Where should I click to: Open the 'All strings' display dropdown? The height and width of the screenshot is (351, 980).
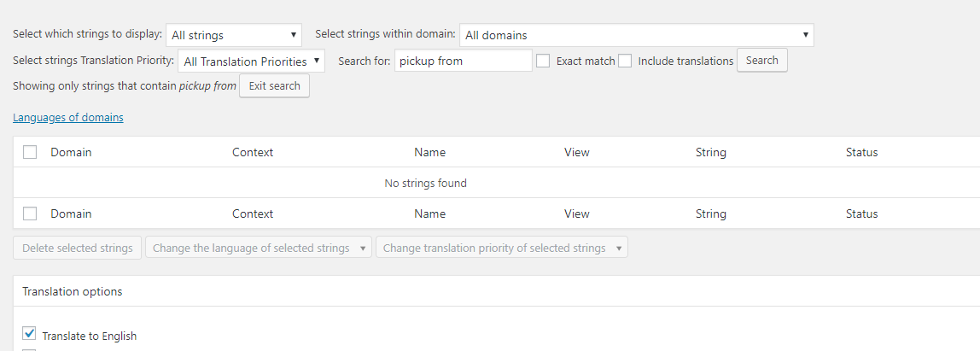[233, 35]
